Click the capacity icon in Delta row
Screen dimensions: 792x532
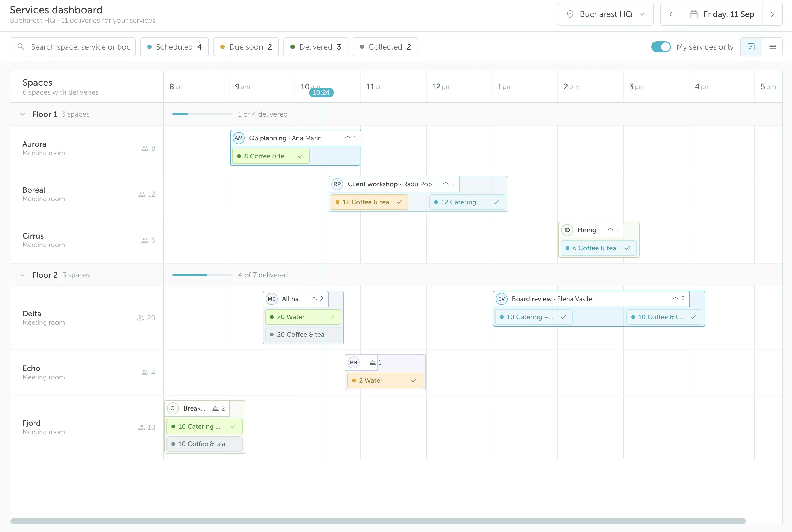pos(141,318)
